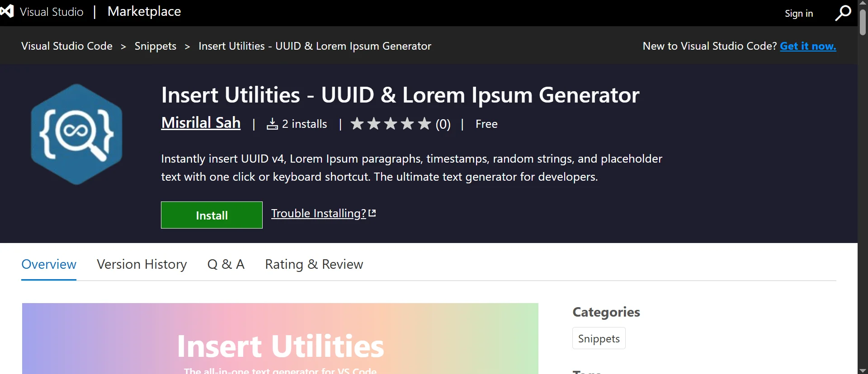Click the Insert Utilities hexagon extension icon

coord(76,134)
